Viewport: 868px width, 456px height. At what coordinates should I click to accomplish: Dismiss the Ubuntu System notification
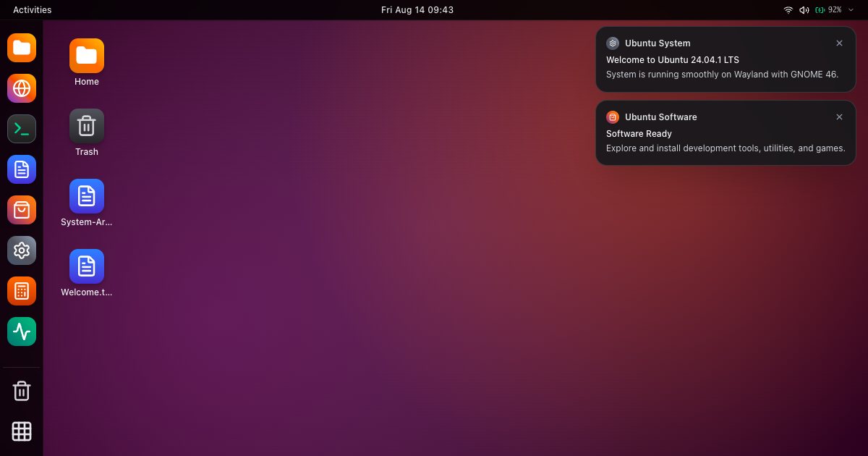click(839, 43)
